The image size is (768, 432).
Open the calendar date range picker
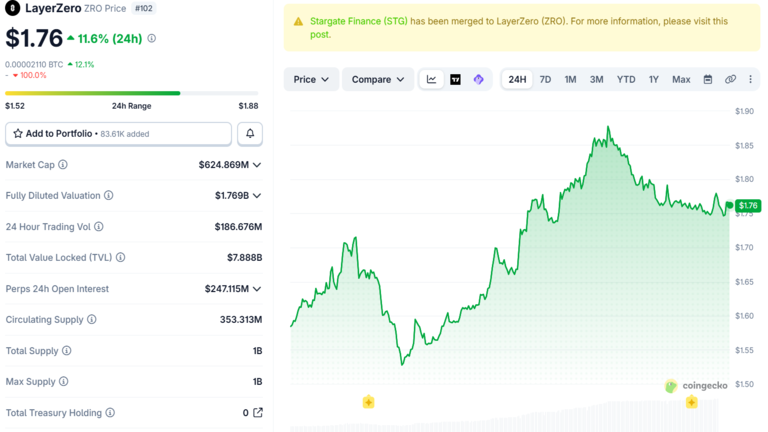point(708,79)
